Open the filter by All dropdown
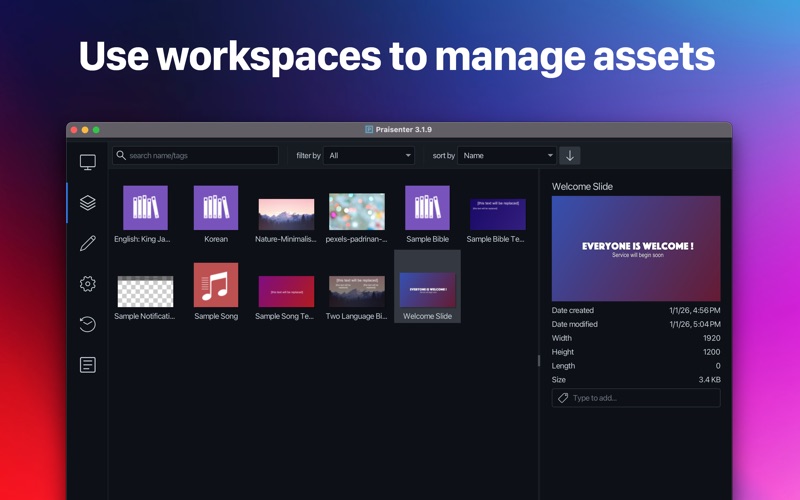 point(369,156)
